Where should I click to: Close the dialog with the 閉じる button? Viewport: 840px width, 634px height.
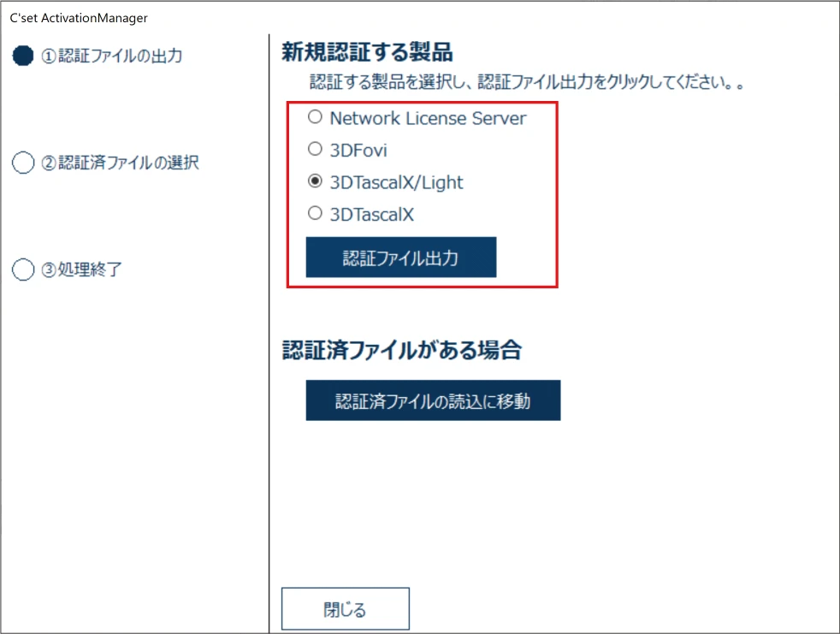click(x=345, y=609)
